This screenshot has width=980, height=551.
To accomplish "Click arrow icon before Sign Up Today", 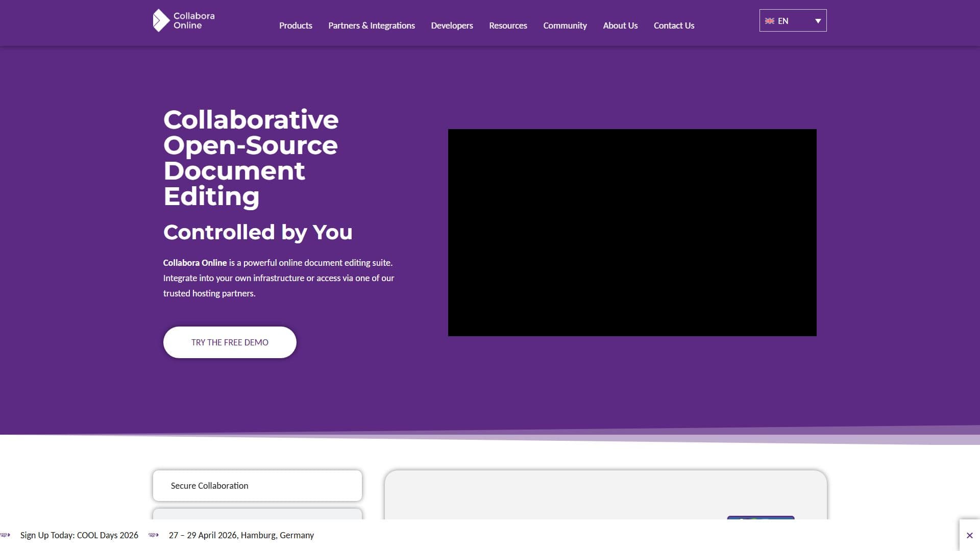I will (5, 535).
